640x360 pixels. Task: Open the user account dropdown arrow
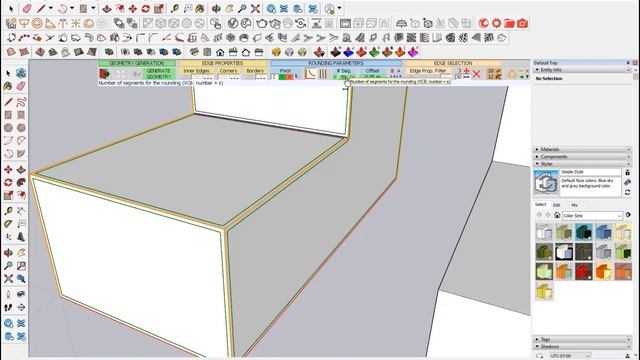coord(339,8)
